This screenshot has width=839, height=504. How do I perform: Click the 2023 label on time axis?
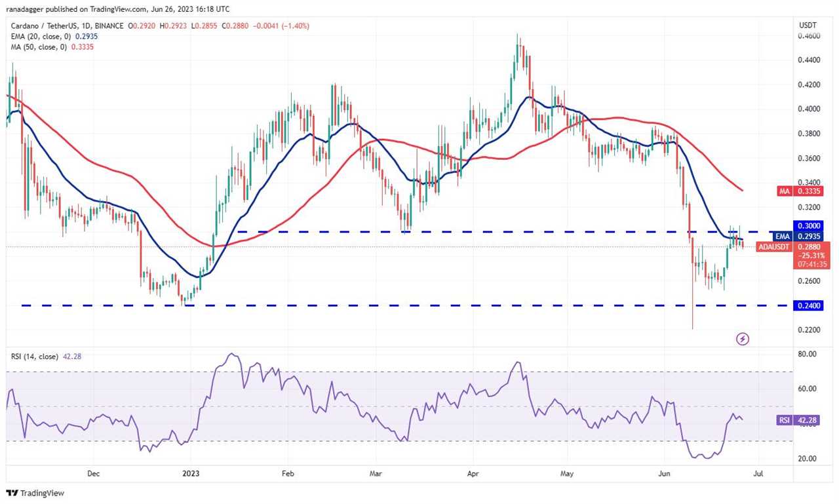190,472
